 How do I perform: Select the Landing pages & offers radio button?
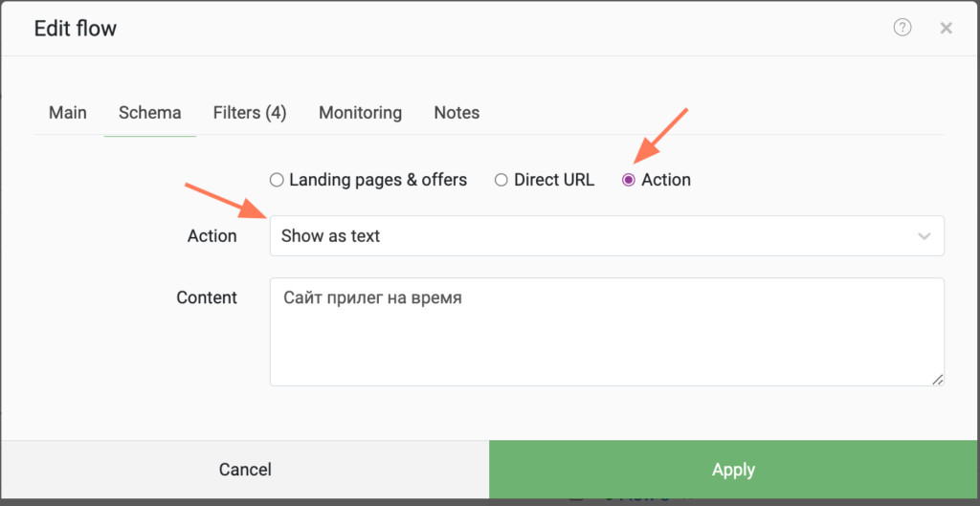click(277, 181)
